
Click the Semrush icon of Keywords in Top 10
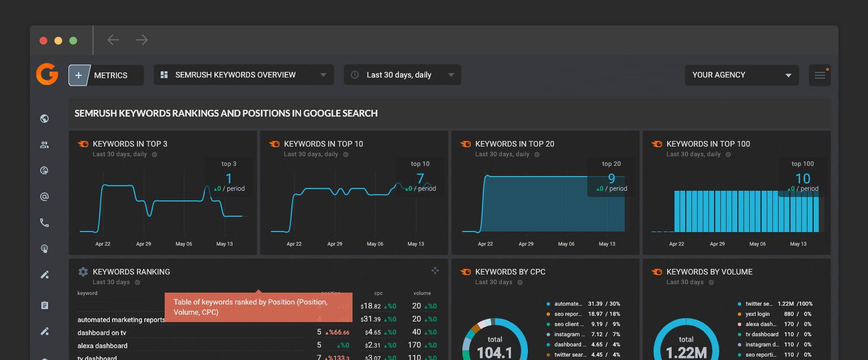pos(274,144)
